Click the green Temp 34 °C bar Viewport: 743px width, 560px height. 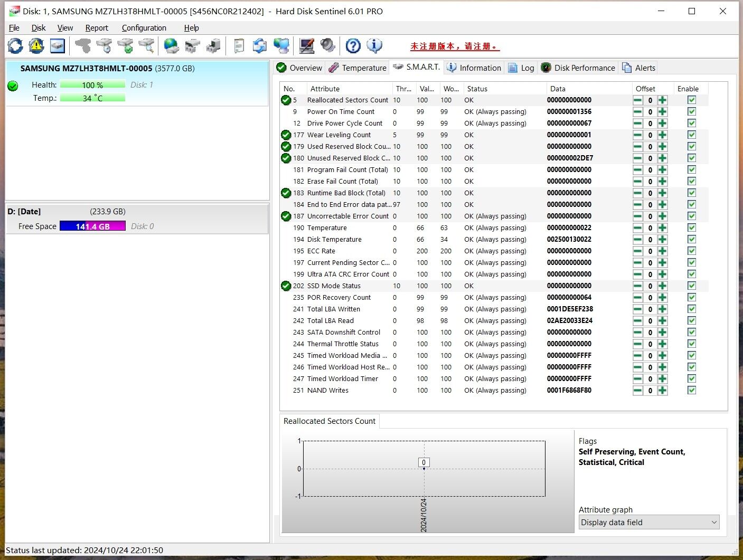pyautogui.click(x=92, y=98)
